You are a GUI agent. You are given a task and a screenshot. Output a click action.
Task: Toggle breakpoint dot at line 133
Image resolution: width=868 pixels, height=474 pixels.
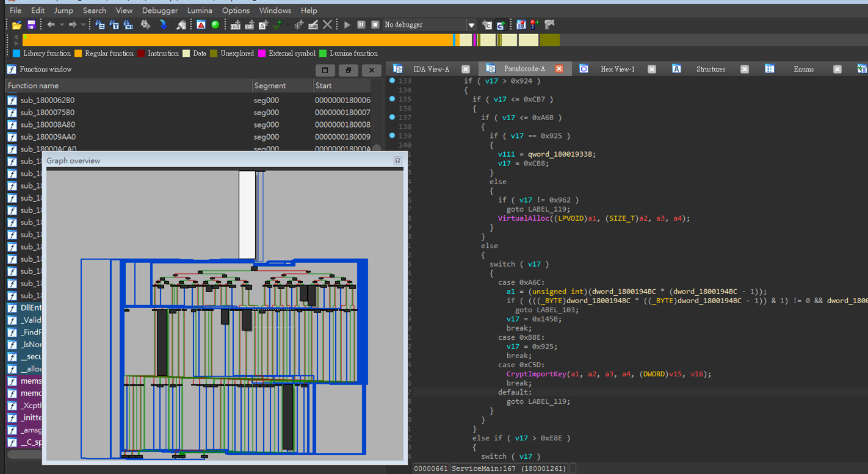(392, 81)
